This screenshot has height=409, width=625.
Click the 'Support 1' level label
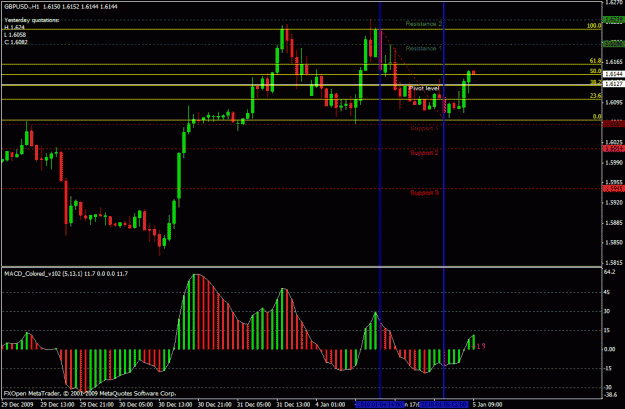pos(424,128)
